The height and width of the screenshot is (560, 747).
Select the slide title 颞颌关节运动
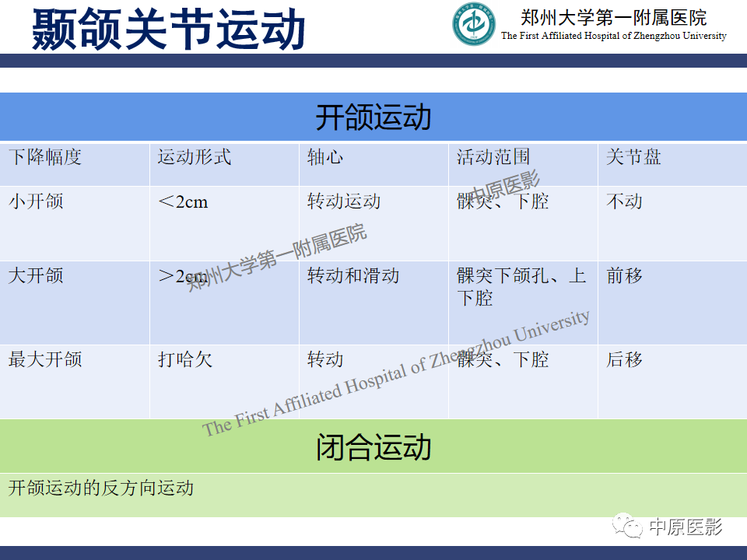[x=169, y=30]
